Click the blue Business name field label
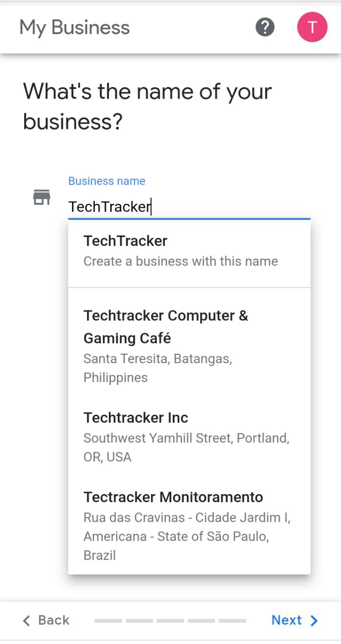Viewport: 341px width, 644px height. tap(107, 181)
